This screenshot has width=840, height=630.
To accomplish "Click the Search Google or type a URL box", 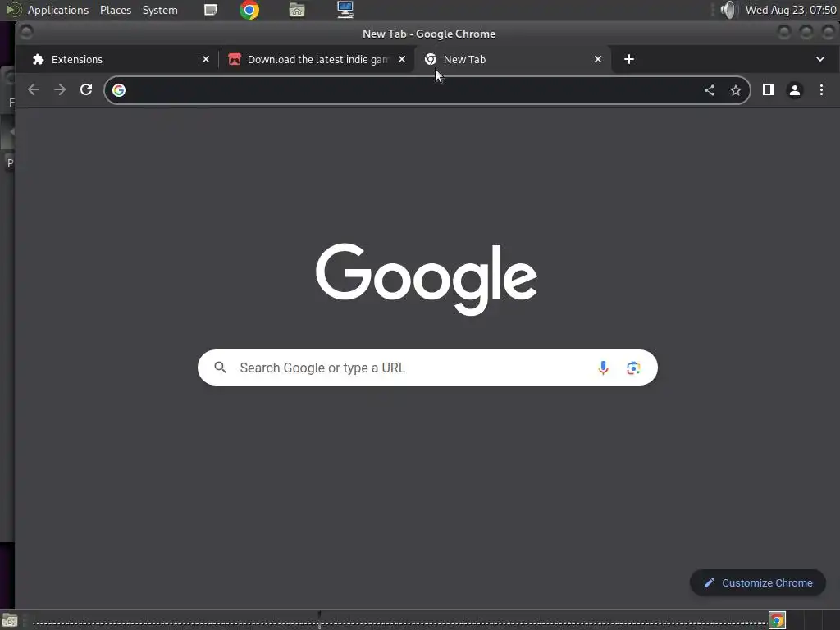I will [427, 367].
